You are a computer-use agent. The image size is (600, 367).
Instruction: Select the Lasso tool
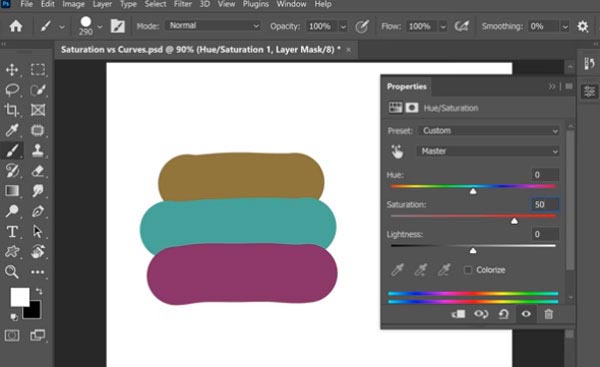pos(12,90)
